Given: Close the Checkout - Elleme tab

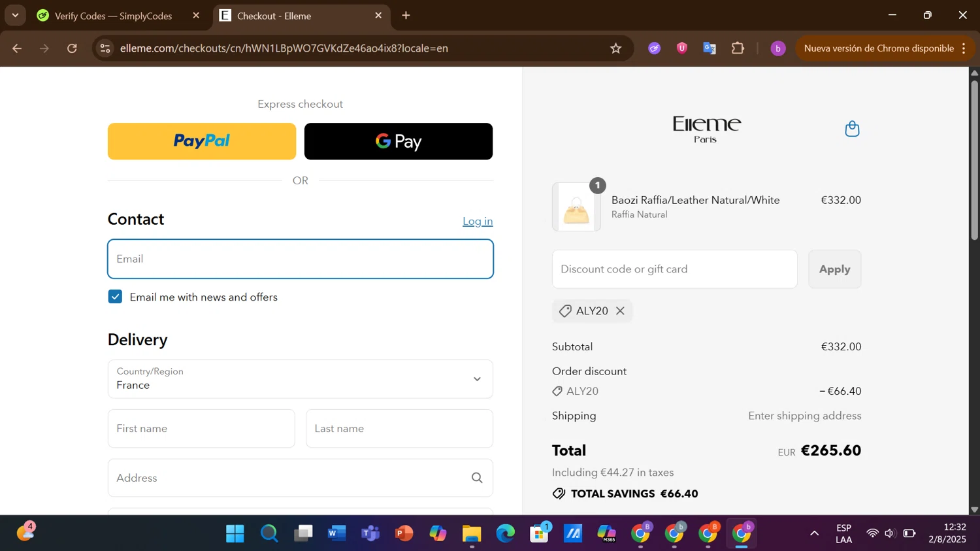Looking at the screenshot, I should click(378, 16).
